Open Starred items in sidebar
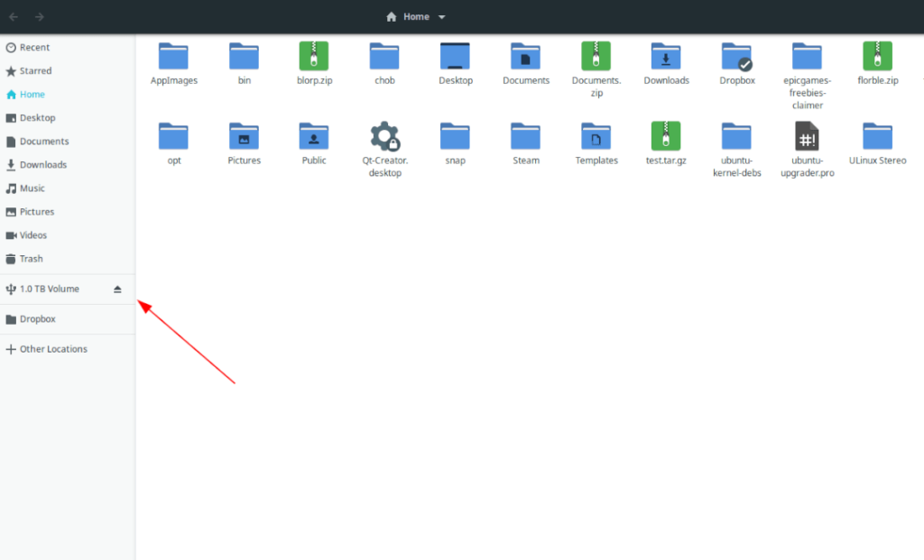This screenshot has width=924, height=560. 67,70
